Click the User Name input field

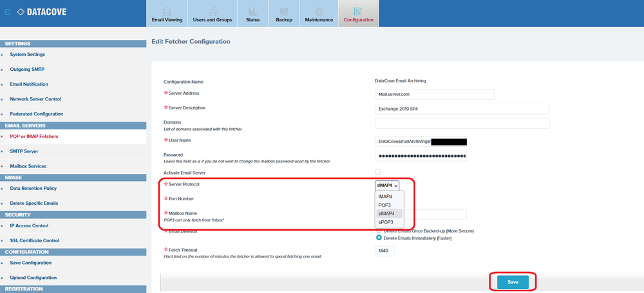coord(421,142)
